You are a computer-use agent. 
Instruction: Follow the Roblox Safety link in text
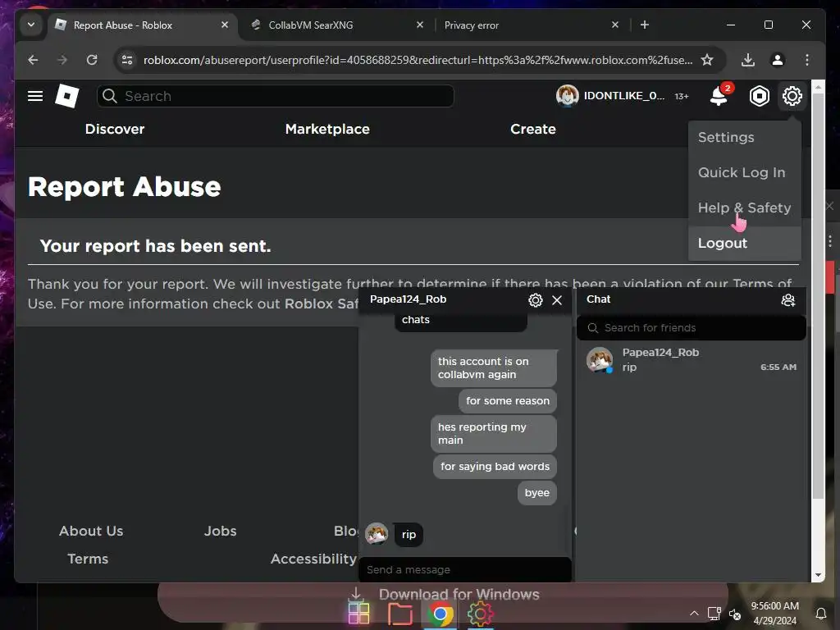tap(322, 304)
